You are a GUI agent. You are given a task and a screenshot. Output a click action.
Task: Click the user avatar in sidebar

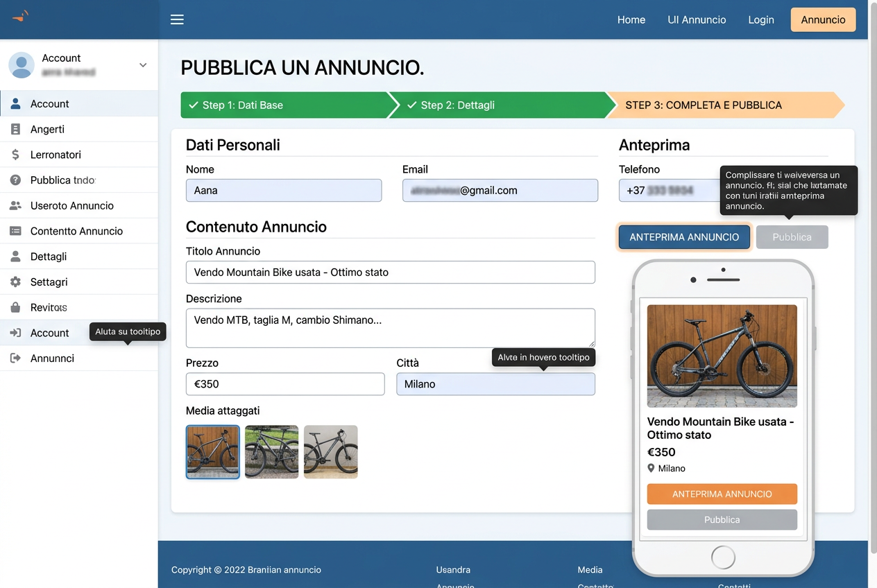[22, 64]
